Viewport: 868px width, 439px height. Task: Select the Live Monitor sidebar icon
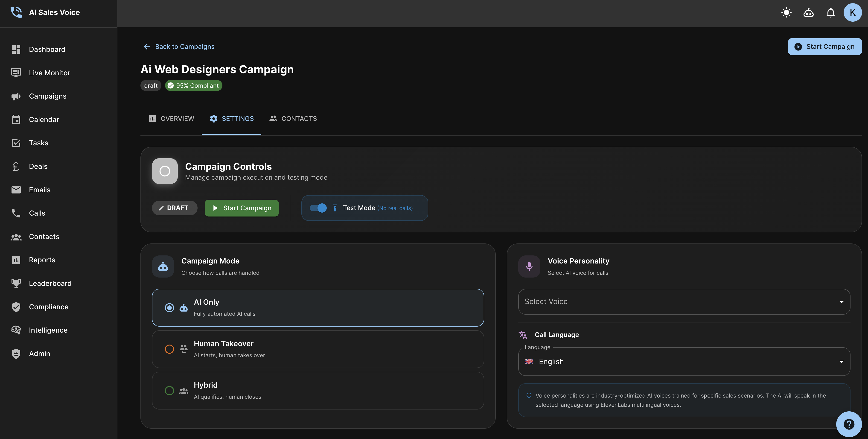[16, 73]
